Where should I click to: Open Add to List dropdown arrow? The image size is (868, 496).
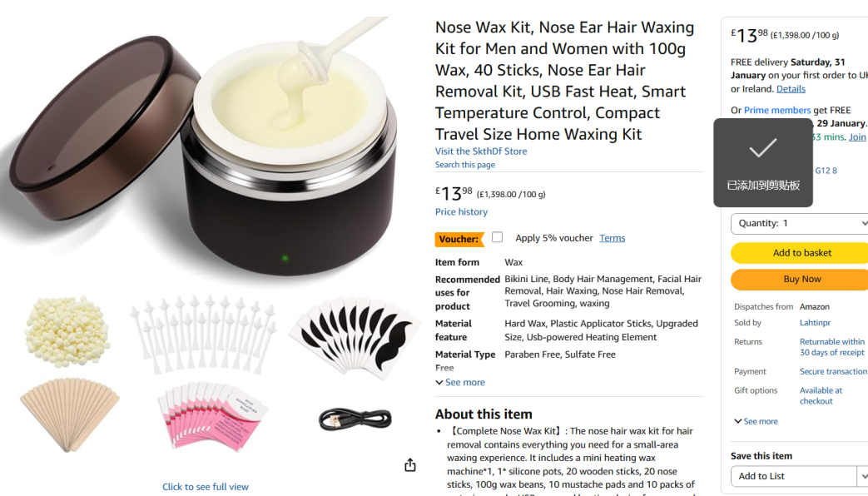point(862,476)
